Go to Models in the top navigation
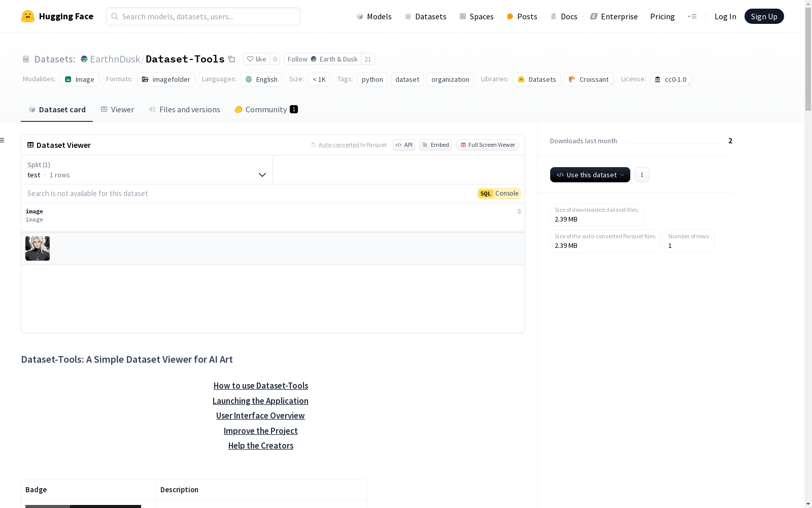 coord(374,16)
